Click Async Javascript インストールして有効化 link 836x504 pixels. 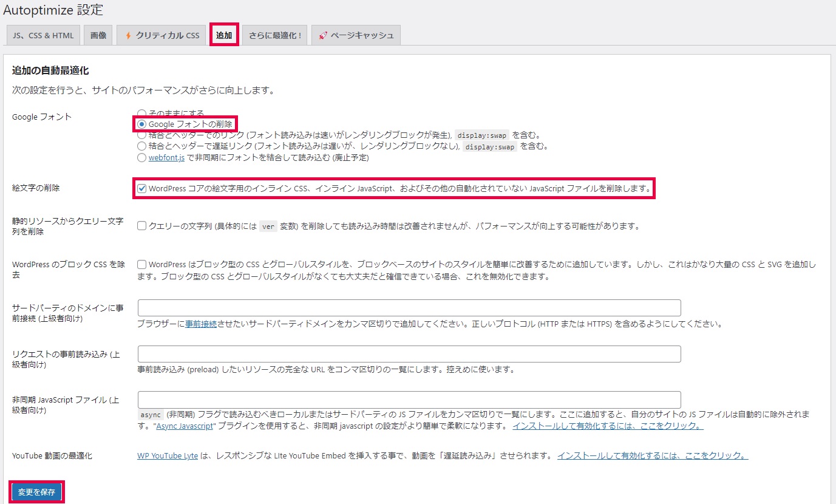(608, 426)
